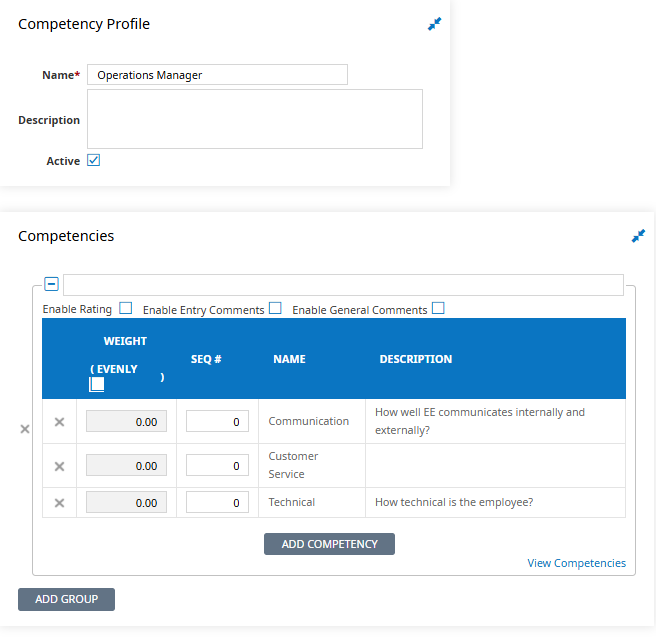Image resolution: width=656 pixels, height=641 pixels.
Task: Collapse the Competency Profile panel icon
Action: [x=434, y=24]
